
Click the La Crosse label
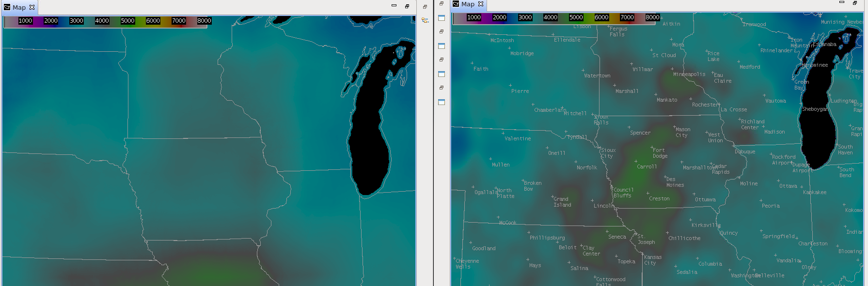tap(734, 110)
